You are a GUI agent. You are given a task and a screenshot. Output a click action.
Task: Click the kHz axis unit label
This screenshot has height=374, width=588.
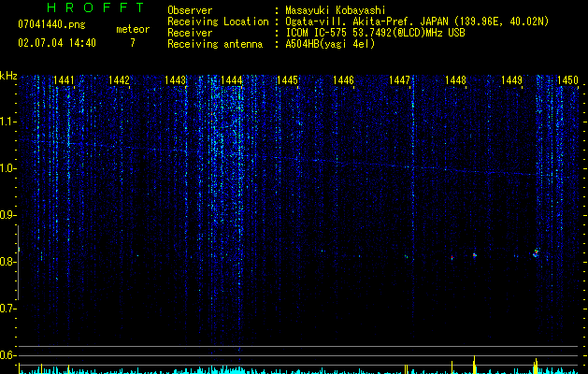(x=8, y=76)
